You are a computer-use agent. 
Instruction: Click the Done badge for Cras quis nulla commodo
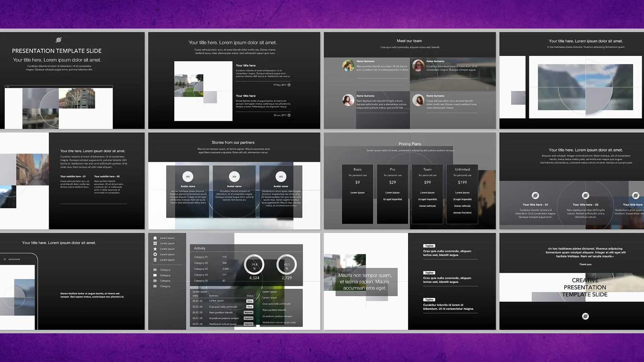250,306
